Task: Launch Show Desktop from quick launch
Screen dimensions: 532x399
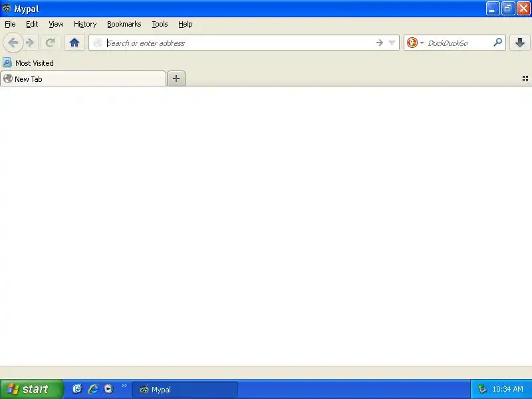Action: 77,388
